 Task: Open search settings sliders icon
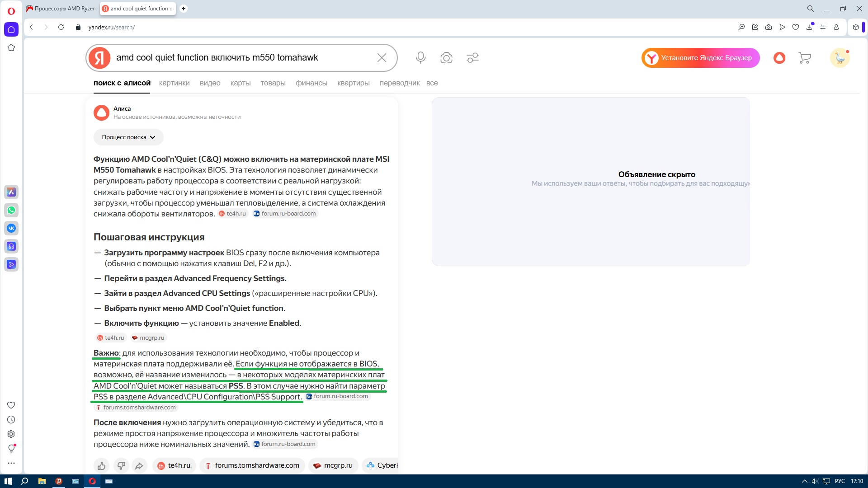(x=472, y=57)
